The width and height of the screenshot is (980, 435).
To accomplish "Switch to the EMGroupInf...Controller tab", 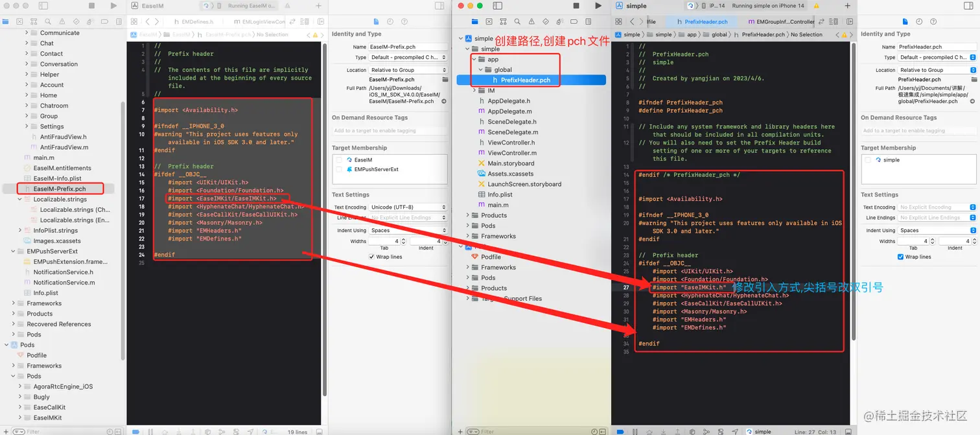I will click(780, 22).
